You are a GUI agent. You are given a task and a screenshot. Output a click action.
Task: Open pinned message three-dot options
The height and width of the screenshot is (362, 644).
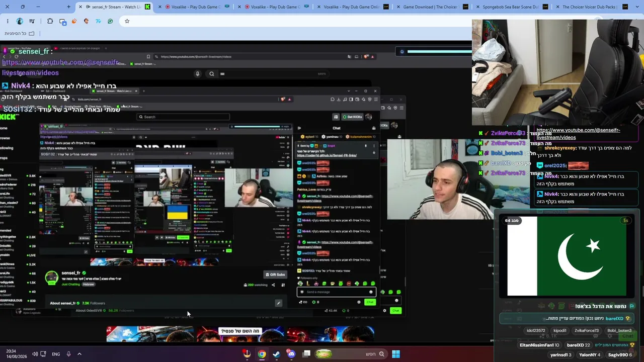tap(373, 145)
